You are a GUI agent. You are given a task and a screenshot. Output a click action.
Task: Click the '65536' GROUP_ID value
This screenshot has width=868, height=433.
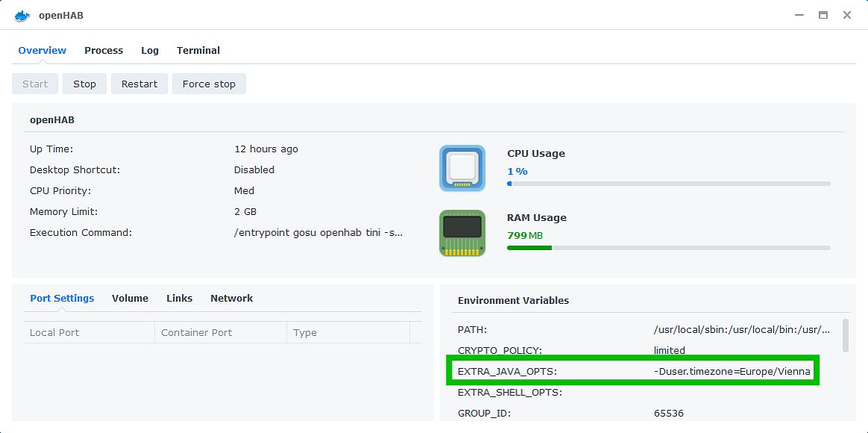coord(669,413)
